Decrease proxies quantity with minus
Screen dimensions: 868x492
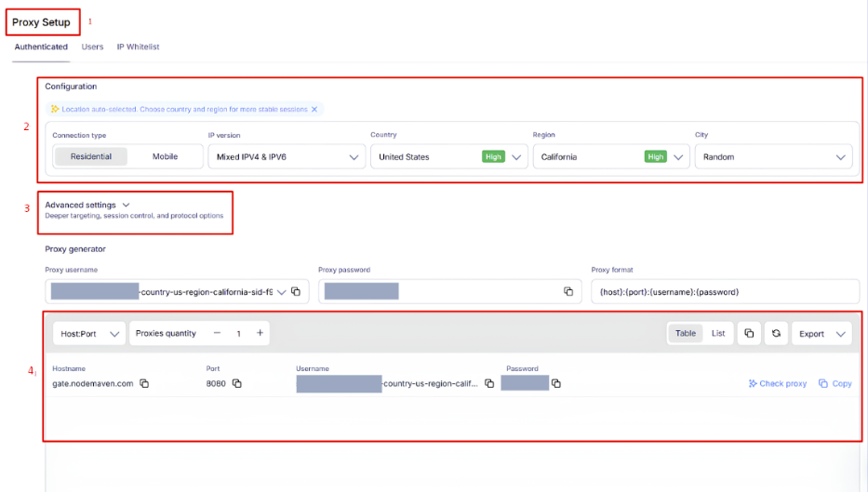(x=217, y=333)
